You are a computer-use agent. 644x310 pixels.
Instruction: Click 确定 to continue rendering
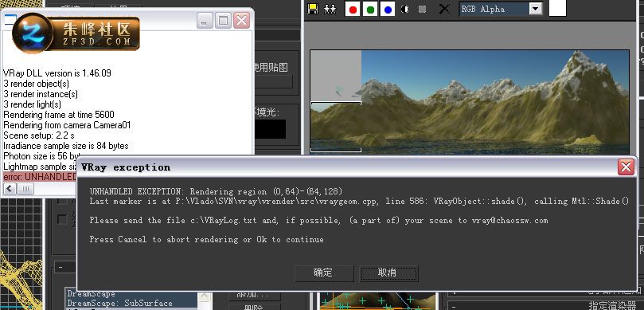(324, 273)
